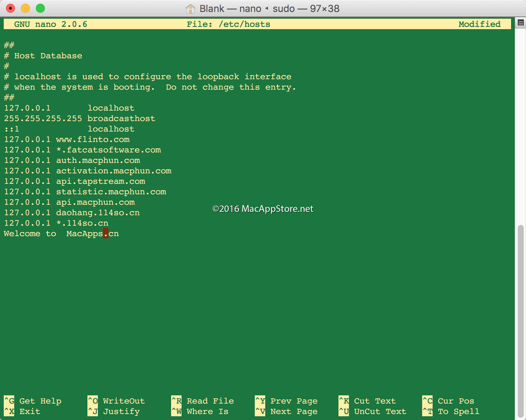Click the red close window button
The width and height of the screenshot is (526, 420).
point(10,8)
